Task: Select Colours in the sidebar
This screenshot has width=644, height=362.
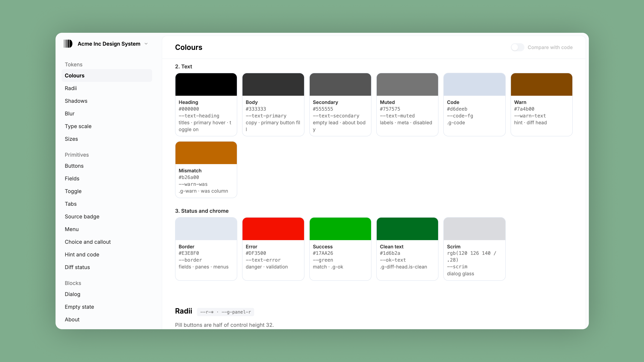Action: (x=107, y=75)
